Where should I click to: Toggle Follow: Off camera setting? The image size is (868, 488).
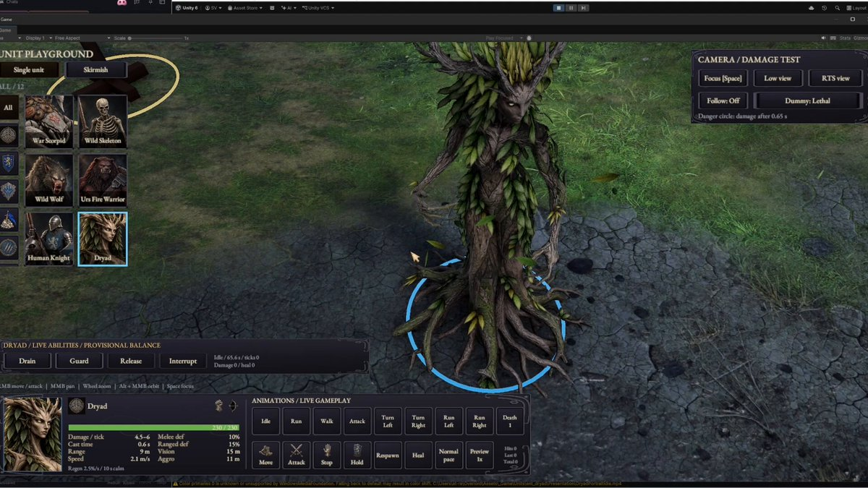coord(723,100)
